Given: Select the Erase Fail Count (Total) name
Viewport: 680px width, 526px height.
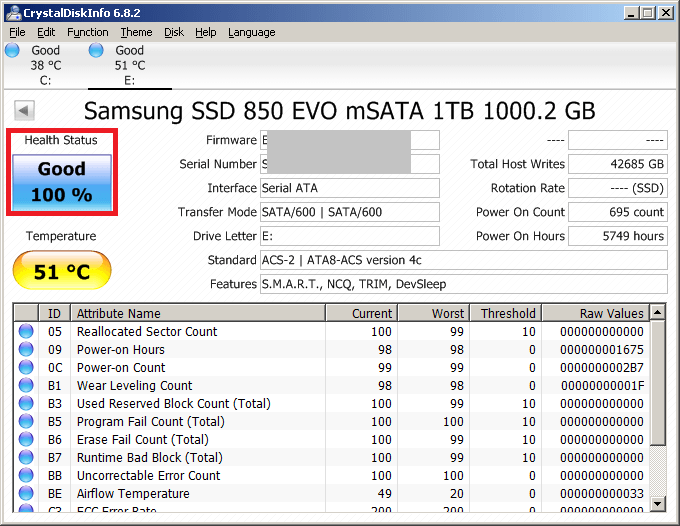Looking at the screenshot, I should 143,439.
